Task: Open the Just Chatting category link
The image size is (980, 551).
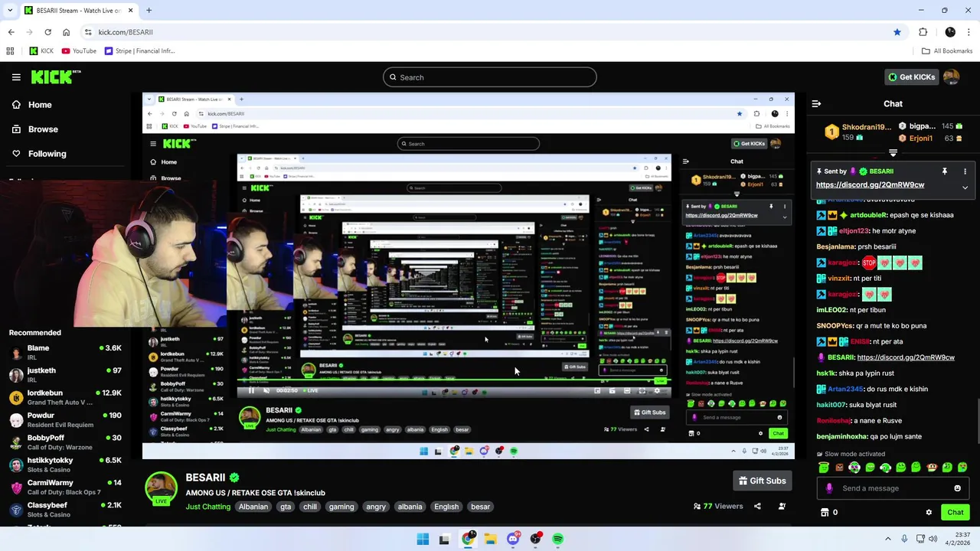Action: [x=207, y=507]
